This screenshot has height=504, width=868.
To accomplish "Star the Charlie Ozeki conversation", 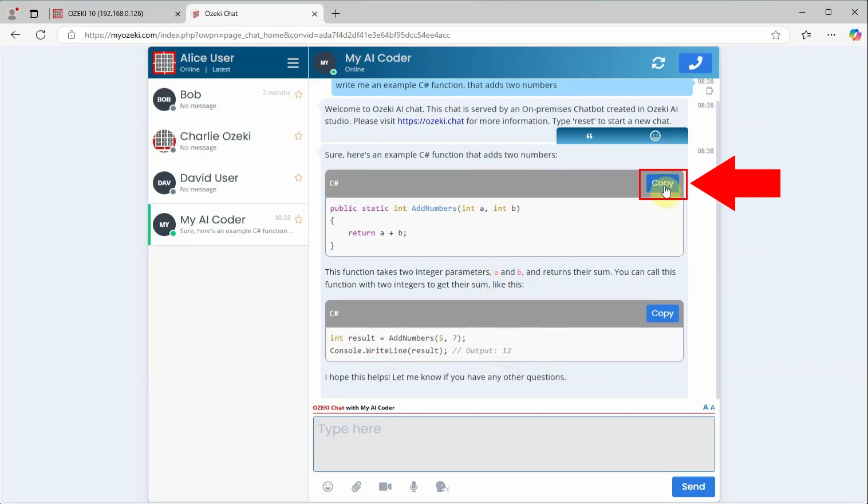I will 298,136.
